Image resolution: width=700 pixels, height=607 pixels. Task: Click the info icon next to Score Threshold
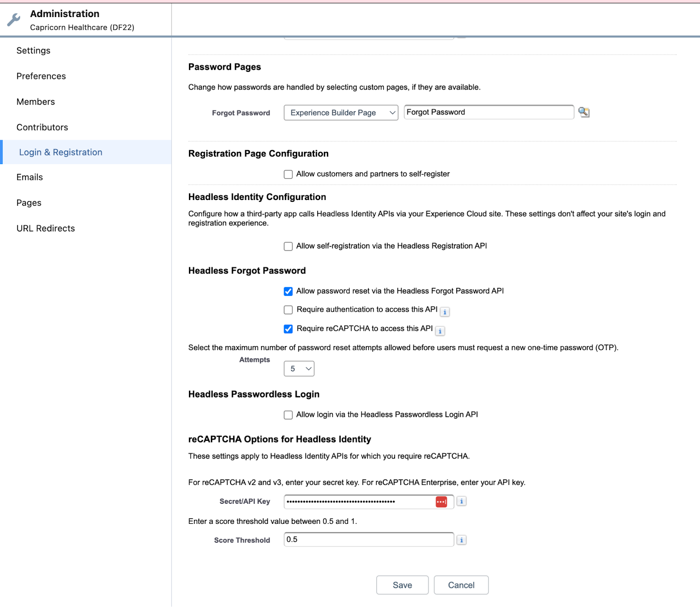coord(461,540)
